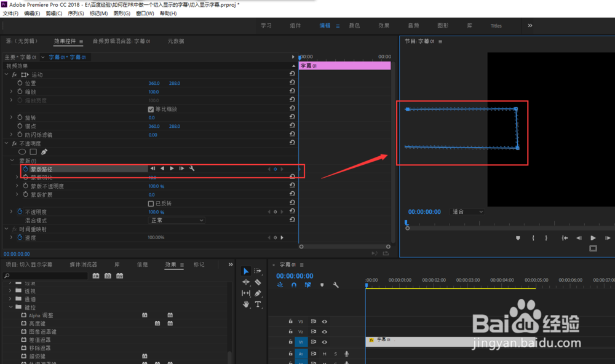Add marker in timeline panel
Image resolution: width=615 pixels, height=364 pixels.
click(322, 285)
